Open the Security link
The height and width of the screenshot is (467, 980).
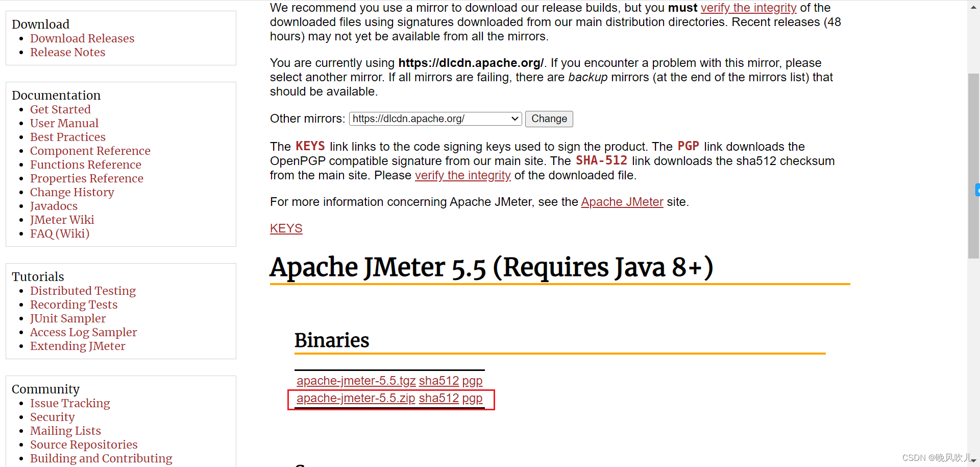52,417
